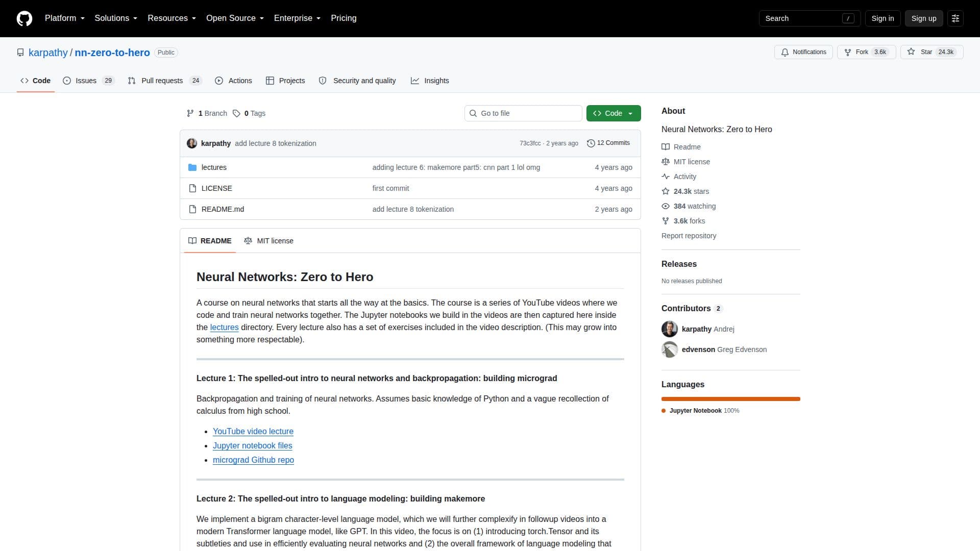Expand the Enterprise menu
Screen dimensions: 980x551
297,18
